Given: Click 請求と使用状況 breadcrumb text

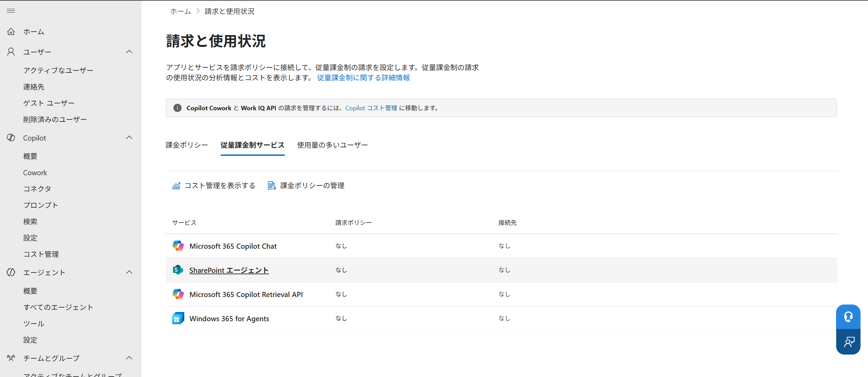Looking at the screenshot, I should [x=229, y=11].
